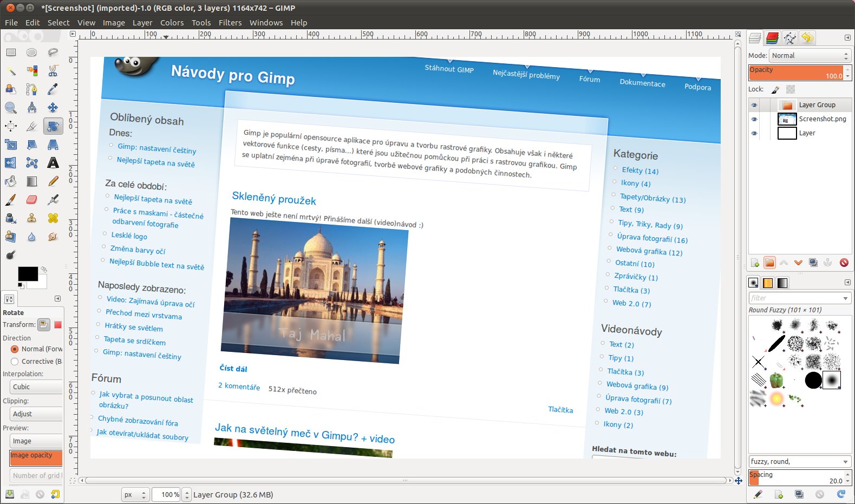Select the Blend gradient tool
855x504 pixels.
click(32, 181)
